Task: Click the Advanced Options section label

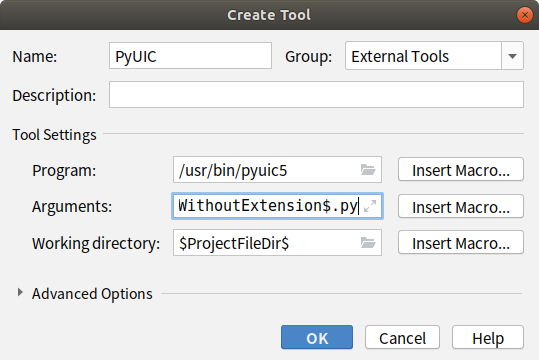Action: (x=92, y=294)
